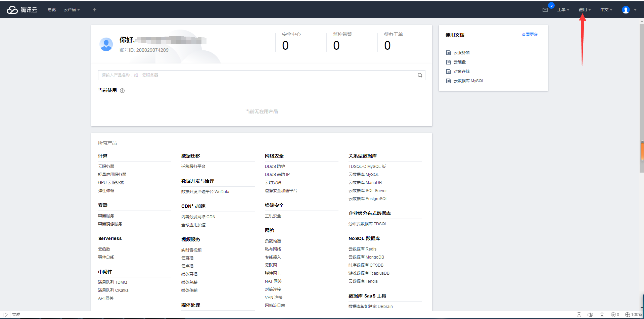644x319 pixels.
Task: Click the search magnifier icon
Action: pos(420,75)
